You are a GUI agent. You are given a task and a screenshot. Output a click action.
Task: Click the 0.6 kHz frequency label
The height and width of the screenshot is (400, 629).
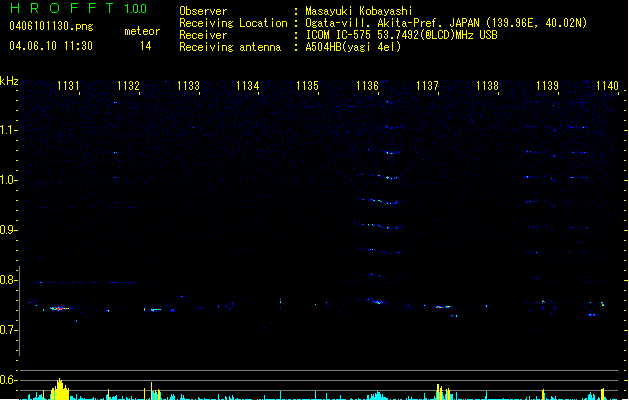pos(8,380)
